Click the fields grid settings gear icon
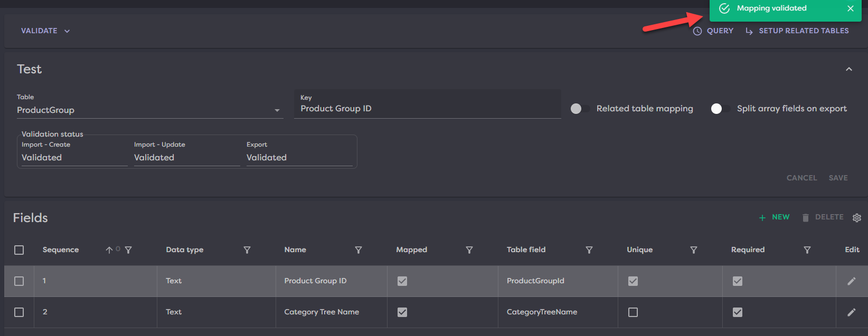This screenshot has height=336, width=868. coord(856,218)
